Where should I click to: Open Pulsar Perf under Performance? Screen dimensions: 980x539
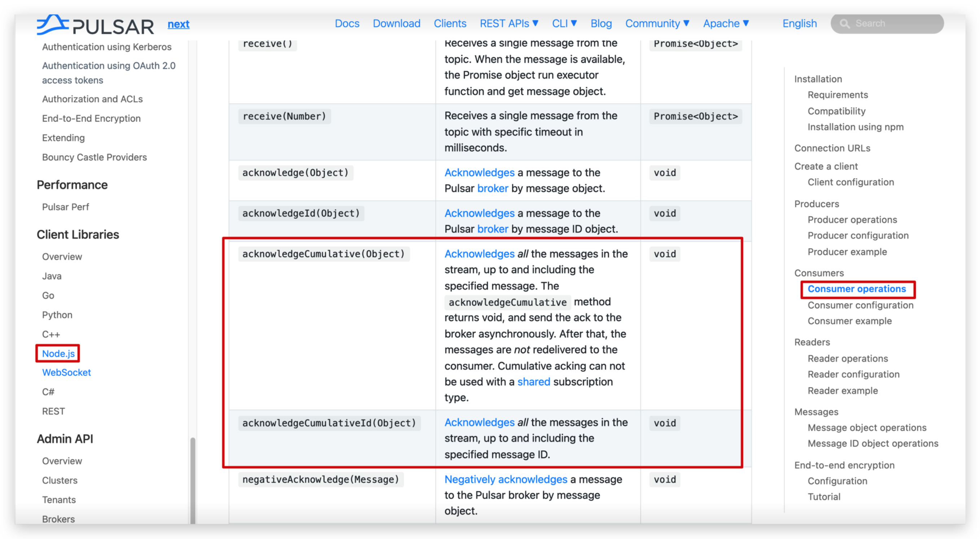point(65,207)
